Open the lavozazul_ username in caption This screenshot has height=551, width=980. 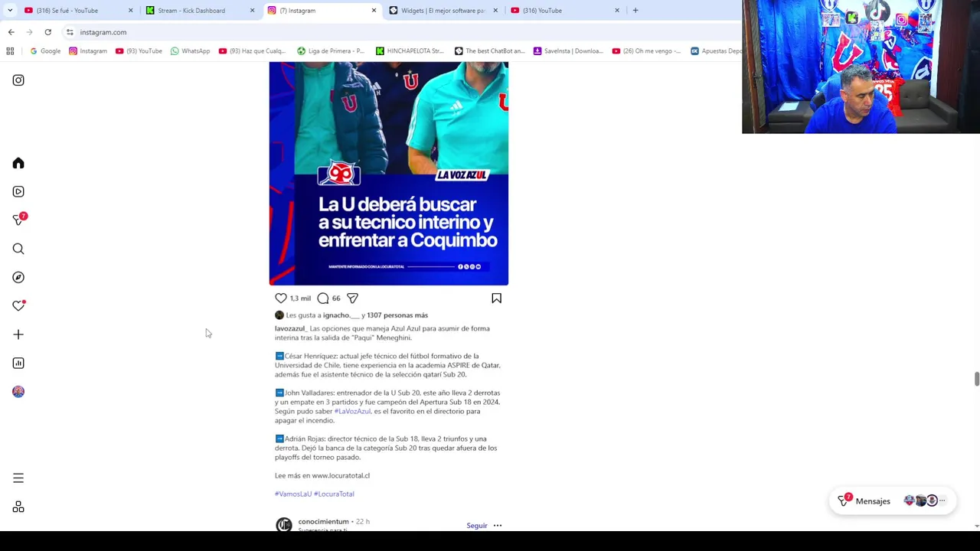point(290,328)
